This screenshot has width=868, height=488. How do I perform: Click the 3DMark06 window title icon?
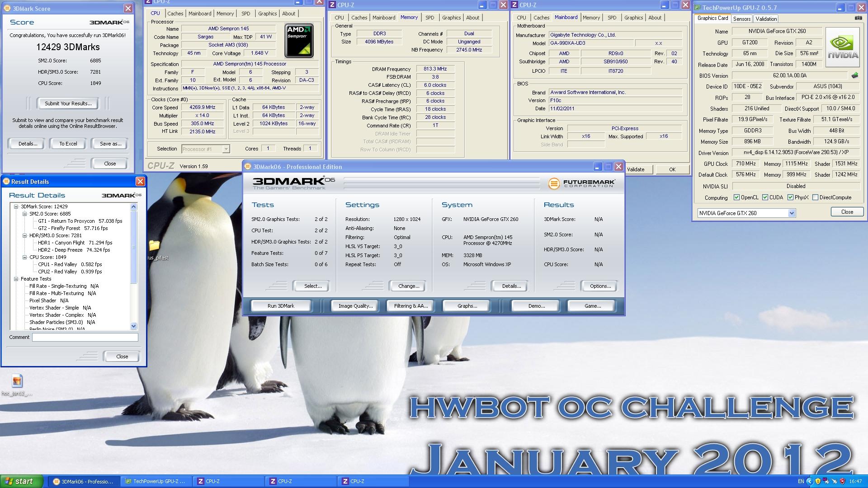click(248, 167)
